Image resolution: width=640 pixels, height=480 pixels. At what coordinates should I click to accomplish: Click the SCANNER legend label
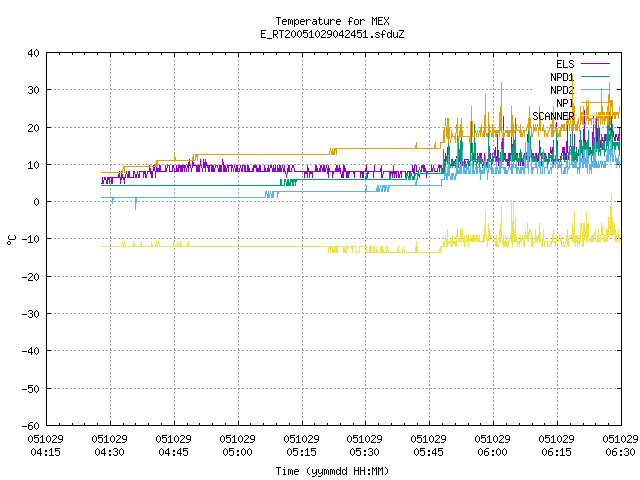[553, 116]
